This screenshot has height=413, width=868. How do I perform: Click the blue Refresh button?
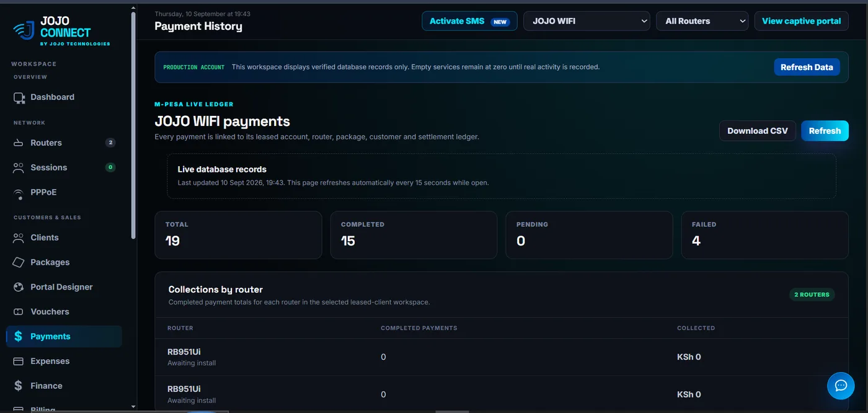pos(825,131)
